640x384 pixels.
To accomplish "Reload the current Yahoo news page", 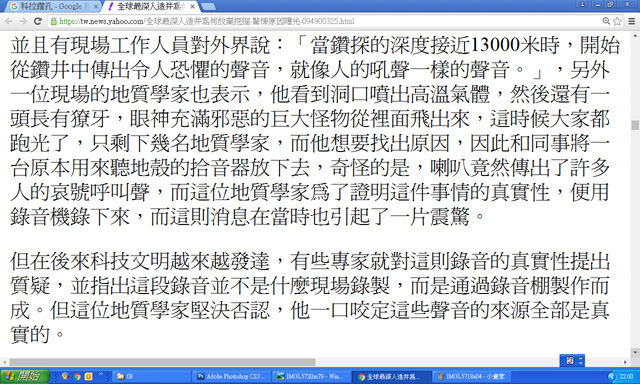I will pos(38,21).
